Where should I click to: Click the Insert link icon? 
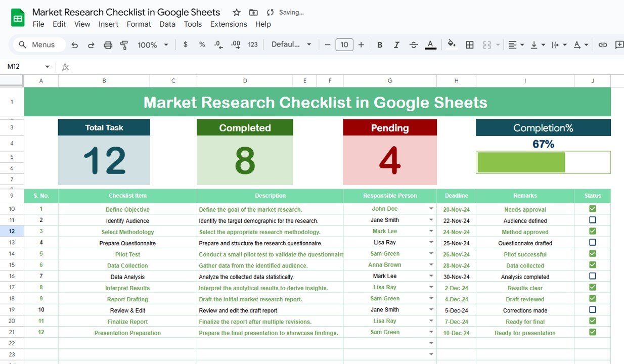(x=602, y=44)
